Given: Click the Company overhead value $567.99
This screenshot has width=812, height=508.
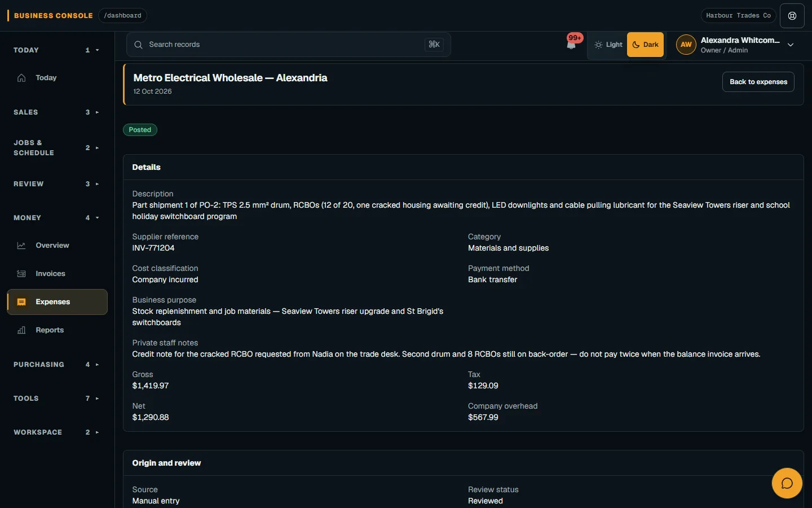Looking at the screenshot, I should click(x=483, y=417).
